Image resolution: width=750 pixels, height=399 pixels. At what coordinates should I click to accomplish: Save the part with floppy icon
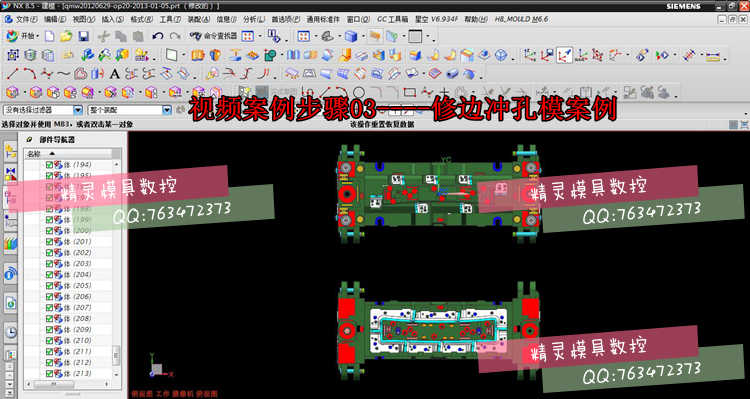[83, 36]
